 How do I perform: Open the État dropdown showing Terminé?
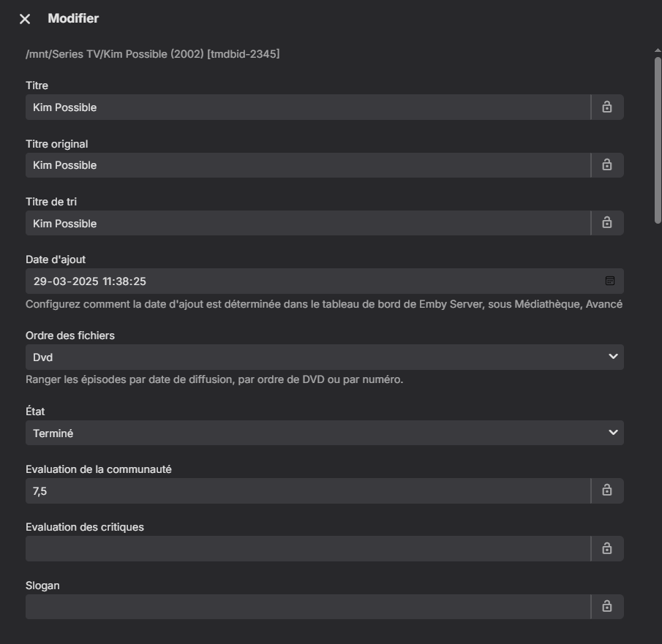pyautogui.click(x=324, y=433)
